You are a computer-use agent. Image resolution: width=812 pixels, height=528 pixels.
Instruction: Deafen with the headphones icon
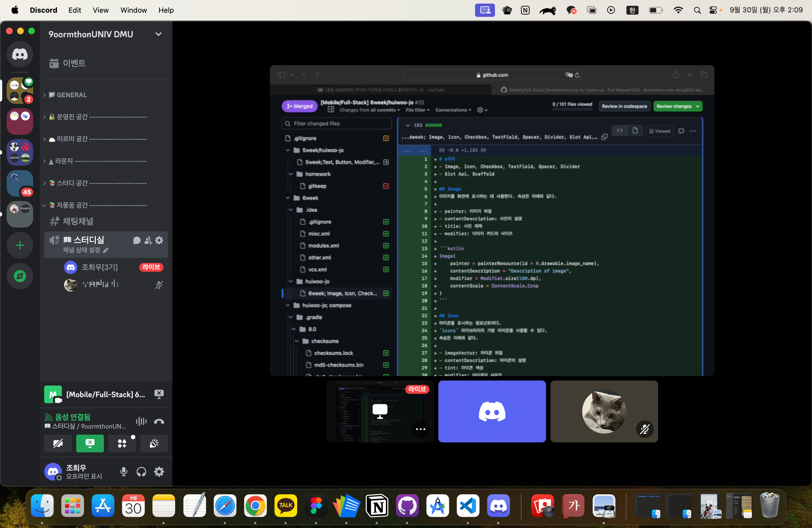(141, 472)
